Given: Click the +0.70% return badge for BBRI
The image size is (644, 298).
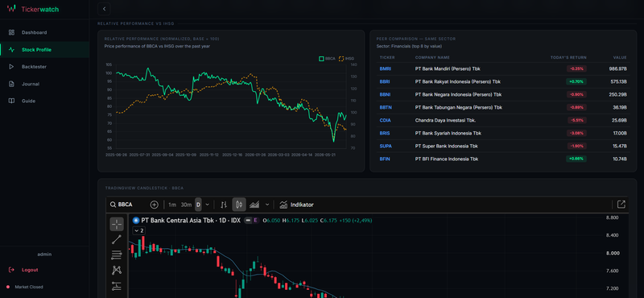Looking at the screenshot, I should pyautogui.click(x=576, y=82).
